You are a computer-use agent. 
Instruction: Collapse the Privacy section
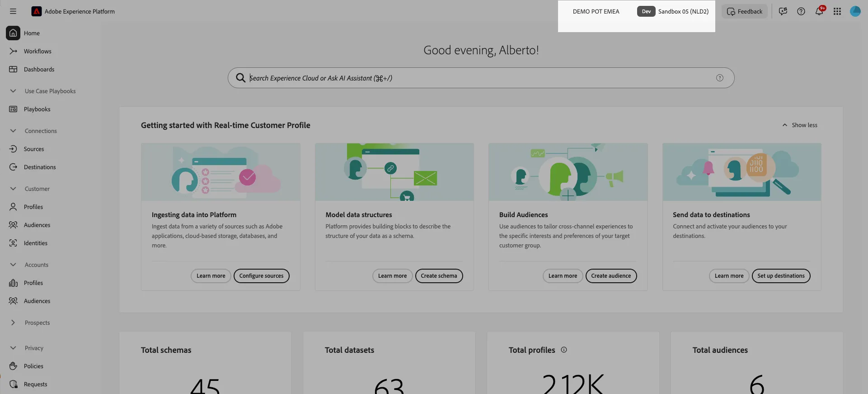point(13,348)
